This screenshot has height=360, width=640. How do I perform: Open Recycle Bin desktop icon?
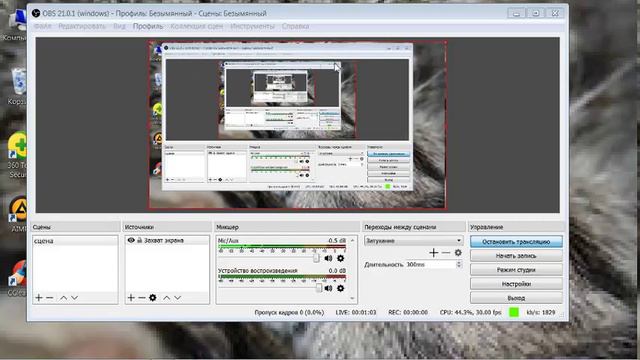[17, 87]
